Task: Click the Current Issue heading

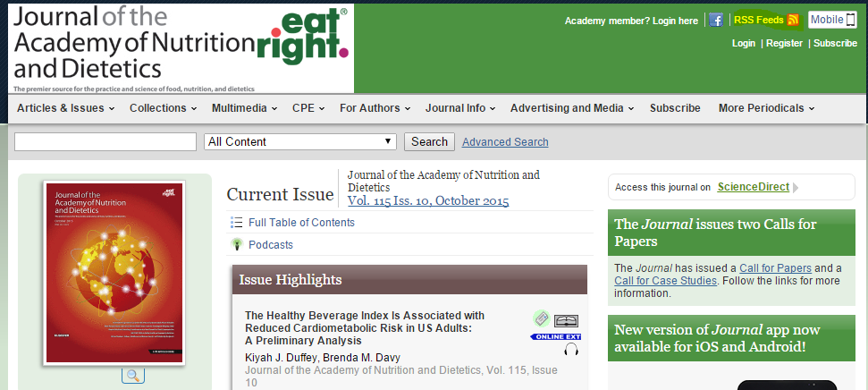Action: [x=280, y=194]
